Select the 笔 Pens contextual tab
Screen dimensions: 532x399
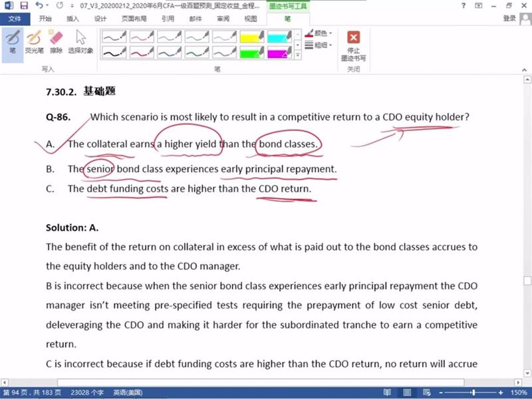coord(287,19)
